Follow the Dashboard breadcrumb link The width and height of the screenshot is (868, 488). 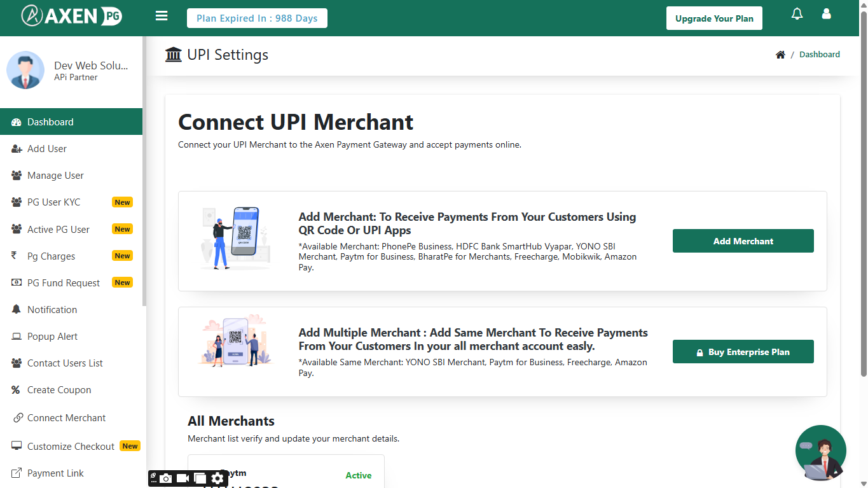(x=820, y=55)
